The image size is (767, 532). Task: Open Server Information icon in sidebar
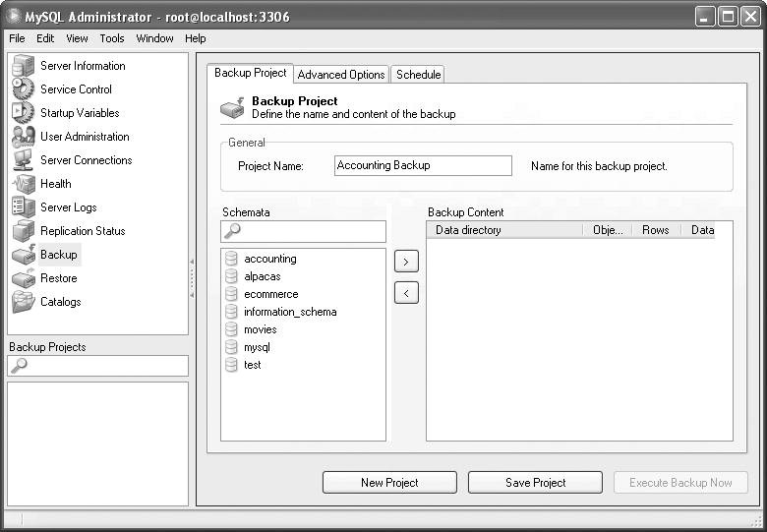tap(23, 66)
